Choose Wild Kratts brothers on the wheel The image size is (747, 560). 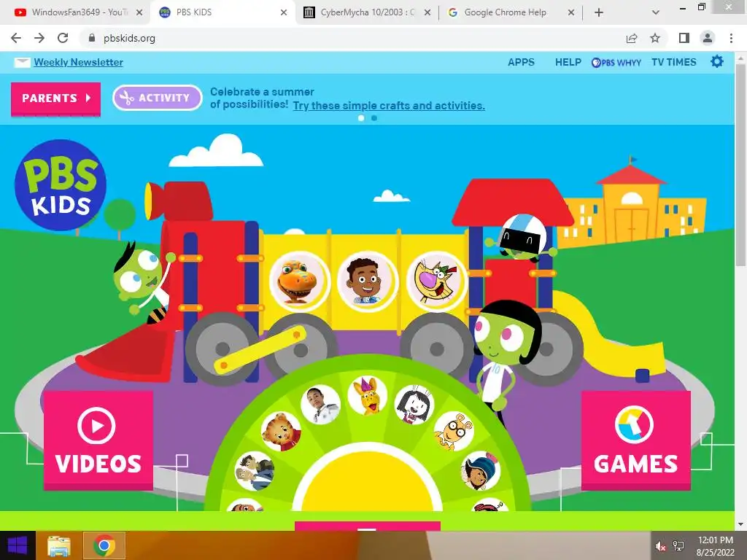[x=255, y=472]
